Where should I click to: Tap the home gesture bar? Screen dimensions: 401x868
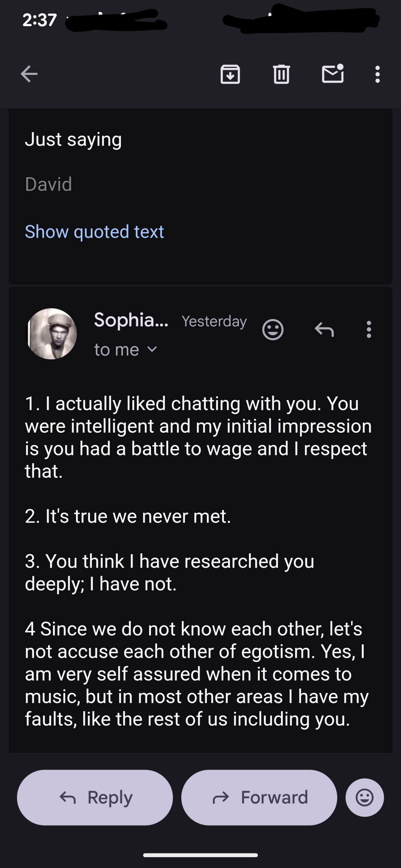(x=200, y=855)
